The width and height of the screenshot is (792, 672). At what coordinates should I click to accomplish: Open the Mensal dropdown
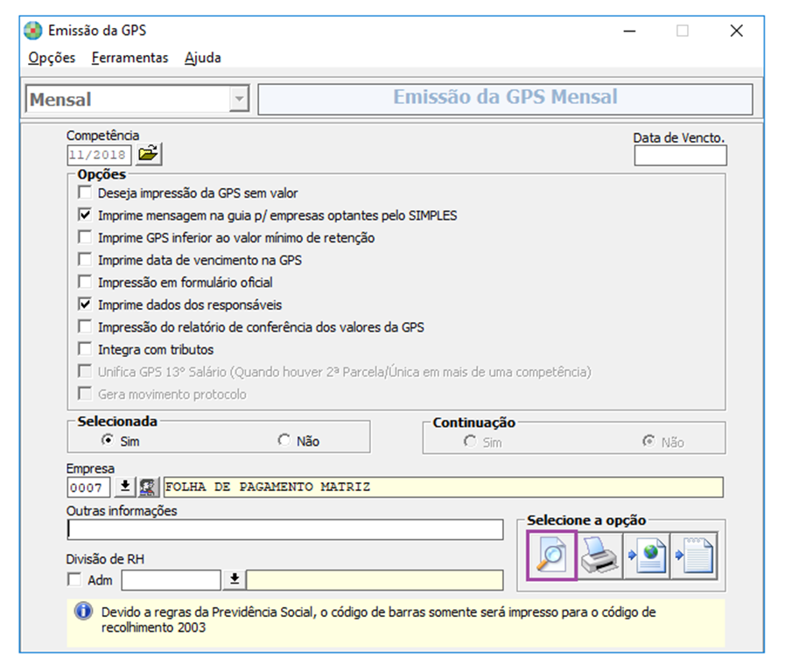pyautogui.click(x=242, y=98)
